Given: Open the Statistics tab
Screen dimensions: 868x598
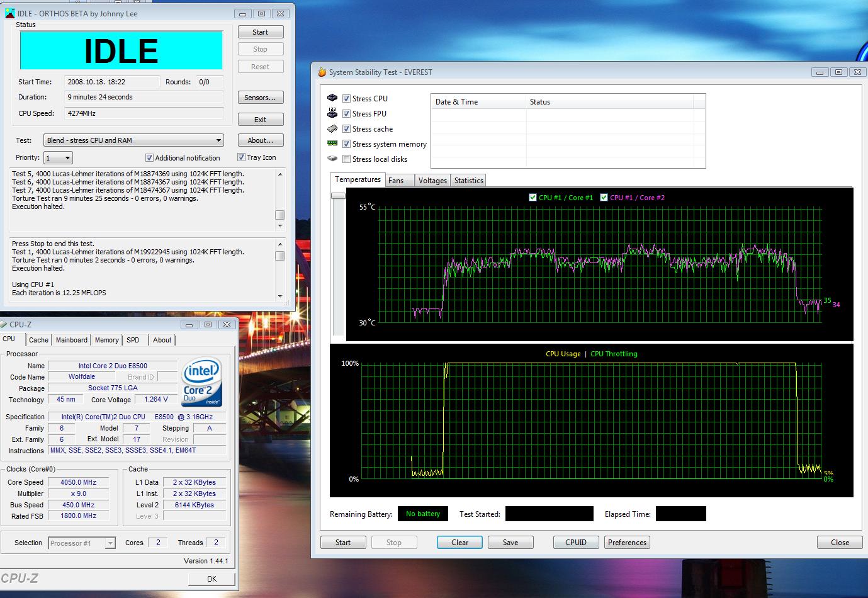Looking at the screenshot, I should tap(468, 181).
